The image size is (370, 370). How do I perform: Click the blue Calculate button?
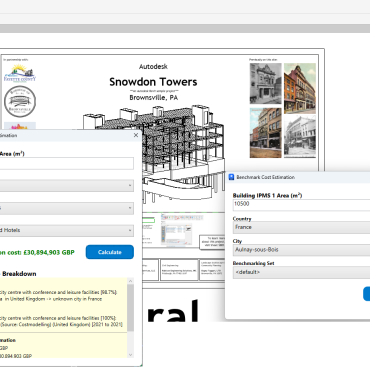(x=110, y=252)
